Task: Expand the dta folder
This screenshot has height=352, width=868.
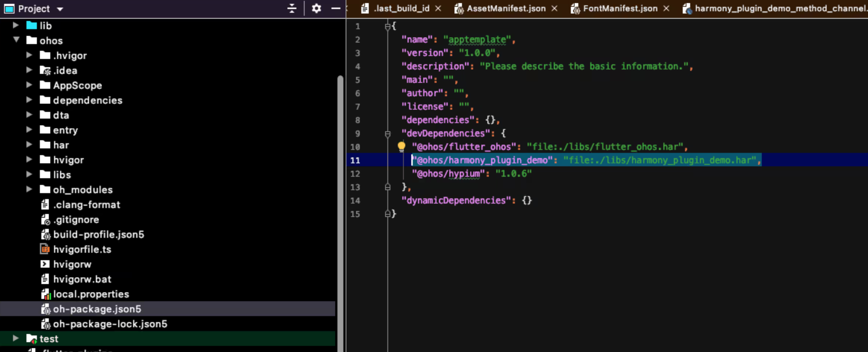Action: [29, 115]
